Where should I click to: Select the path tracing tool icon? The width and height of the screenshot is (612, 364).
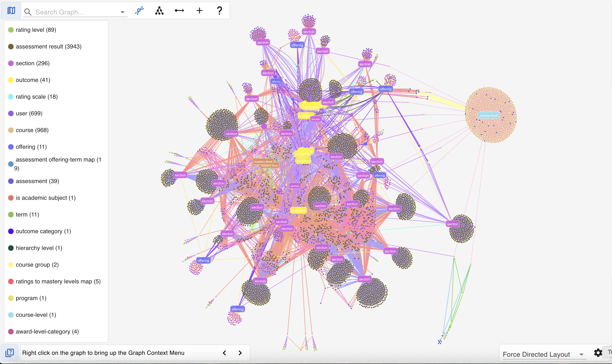(x=140, y=11)
